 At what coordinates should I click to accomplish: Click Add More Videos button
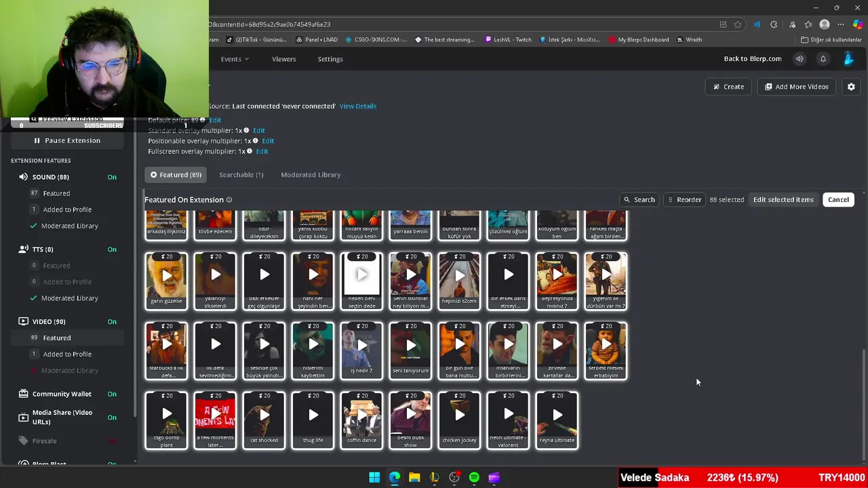coord(797,87)
